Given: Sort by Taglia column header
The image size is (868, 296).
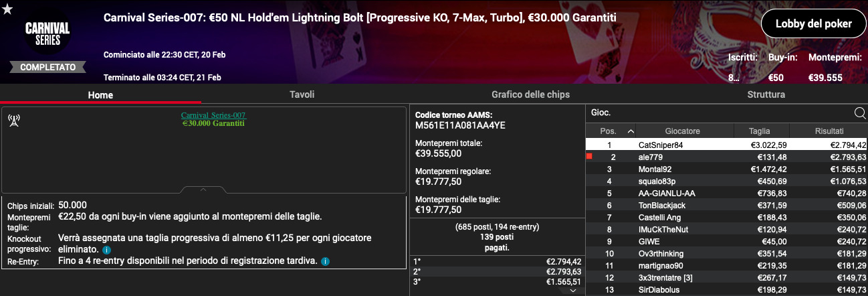Looking at the screenshot, I should tap(759, 131).
